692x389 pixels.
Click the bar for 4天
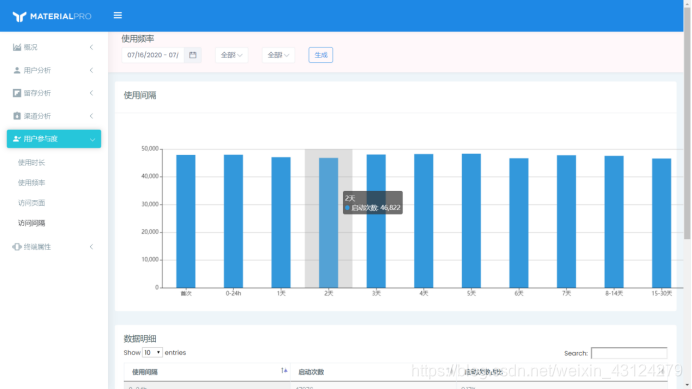pos(424,221)
